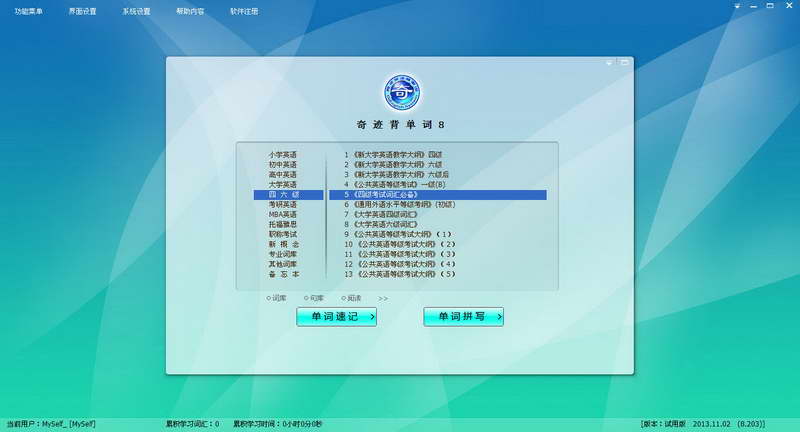
Task: Select the 阅读 radio option
Action: pyautogui.click(x=351, y=298)
